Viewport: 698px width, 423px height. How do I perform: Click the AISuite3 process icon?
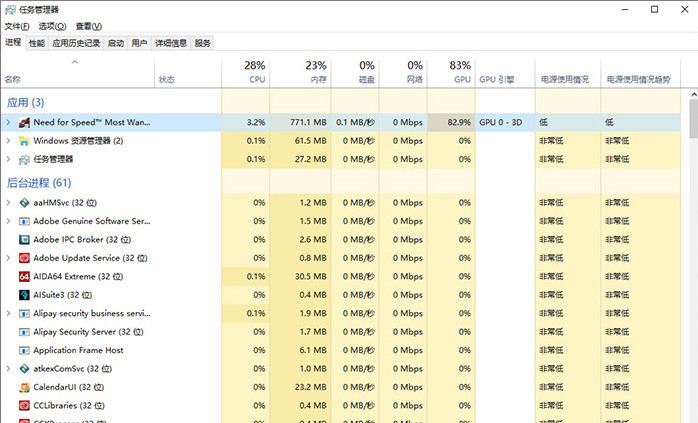(24, 295)
